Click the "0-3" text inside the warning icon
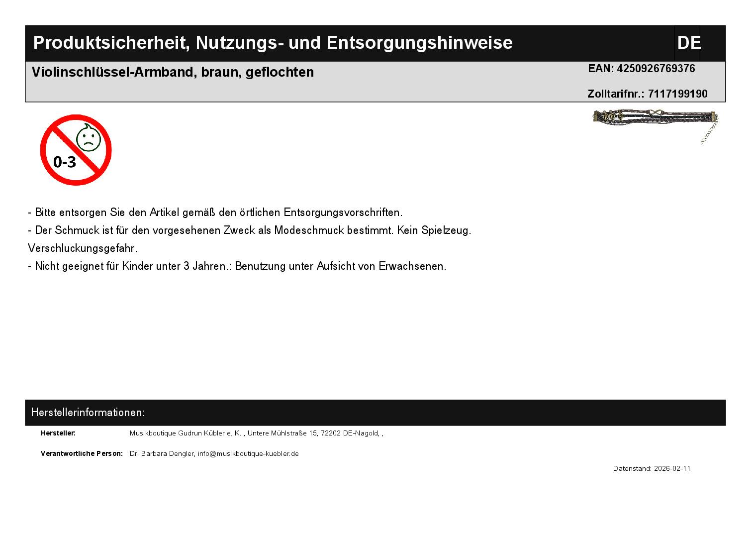This screenshot has width=756, height=535. [65, 162]
